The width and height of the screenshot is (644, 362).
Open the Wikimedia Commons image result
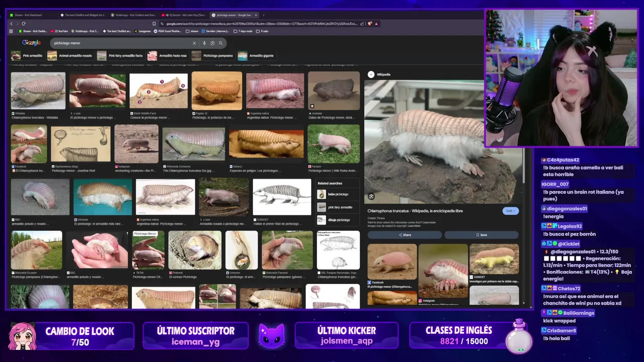click(193, 144)
